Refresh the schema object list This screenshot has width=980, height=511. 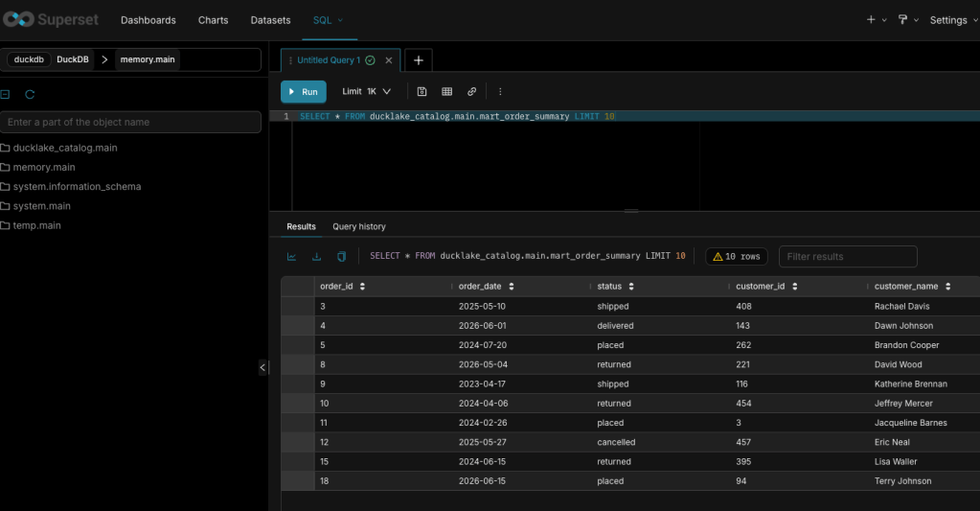click(x=30, y=95)
